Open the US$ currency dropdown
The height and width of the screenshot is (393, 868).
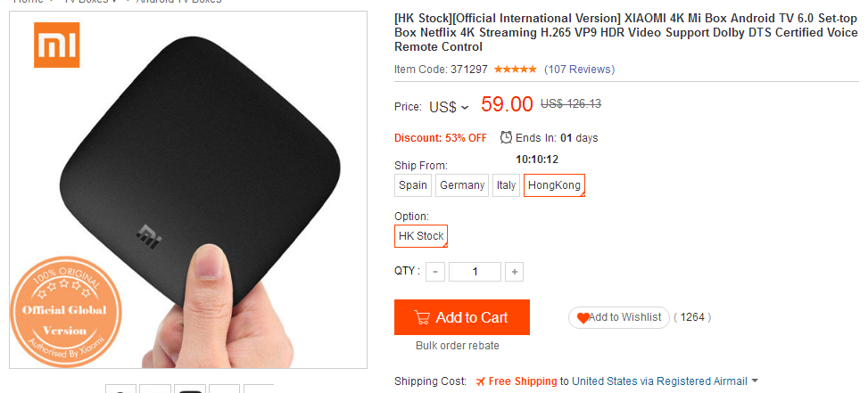450,107
